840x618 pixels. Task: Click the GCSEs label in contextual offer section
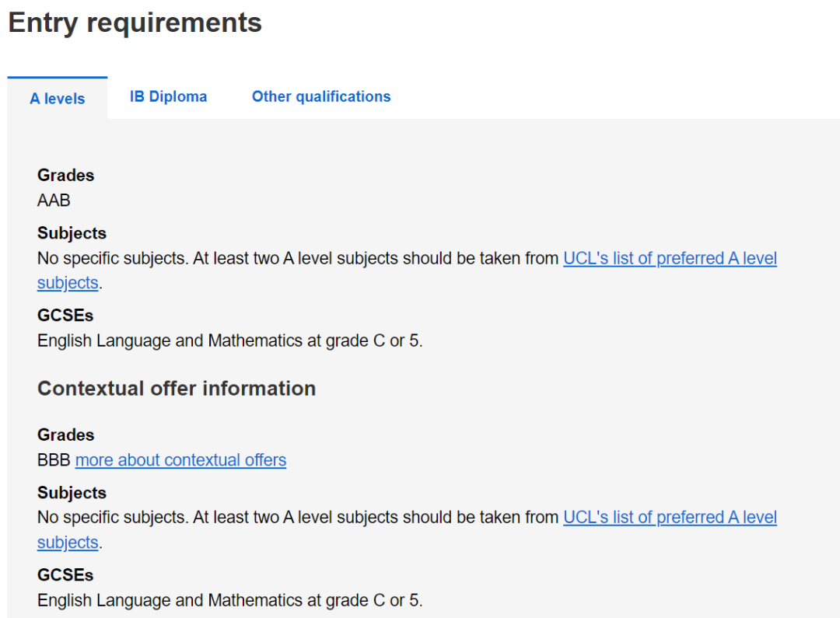pos(65,575)
